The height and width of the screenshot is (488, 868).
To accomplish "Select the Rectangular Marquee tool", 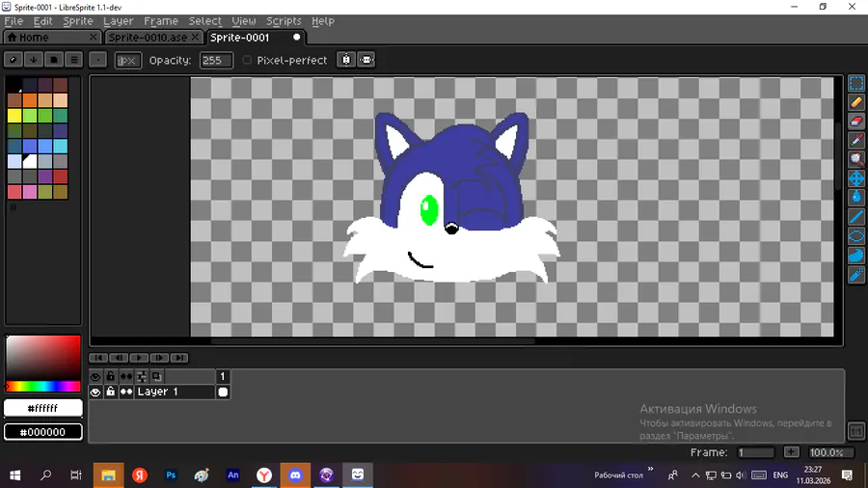I will [856, 84].
